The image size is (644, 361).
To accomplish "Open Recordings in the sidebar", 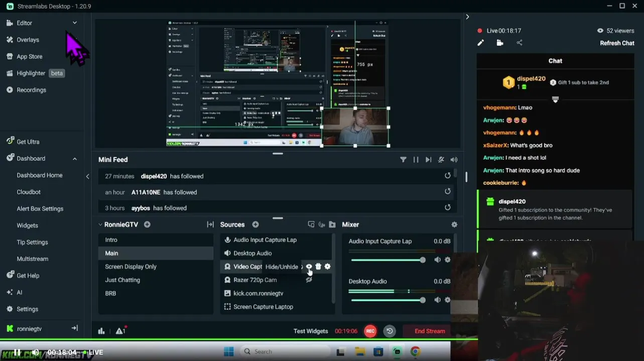I will click(31, 90).
